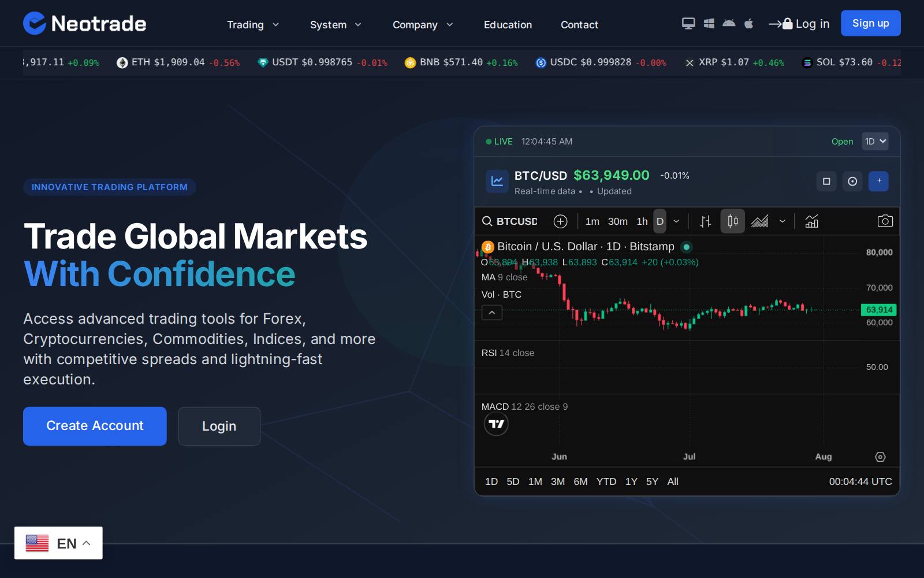Select the 1m chart interval
The width and height of the screenshot is (924, 578).
click(x=592, y=221)
